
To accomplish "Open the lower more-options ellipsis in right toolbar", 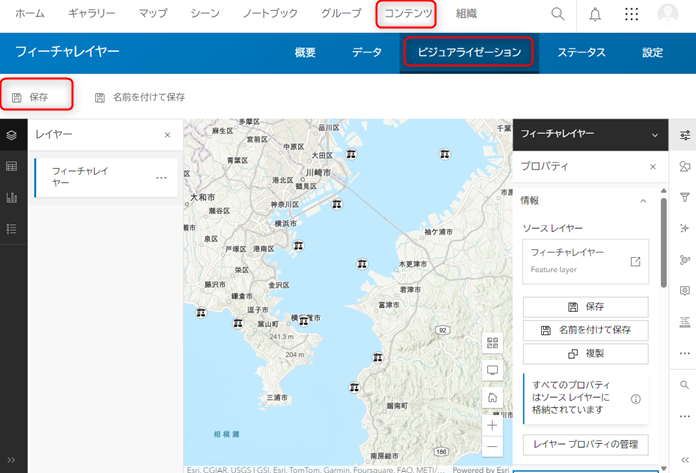I will click(685, 416).
